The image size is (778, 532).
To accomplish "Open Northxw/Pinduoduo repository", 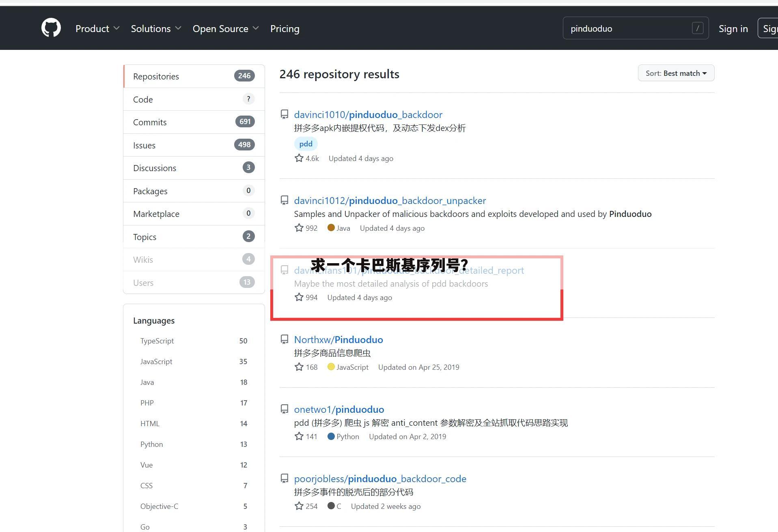I will (338, 339).
